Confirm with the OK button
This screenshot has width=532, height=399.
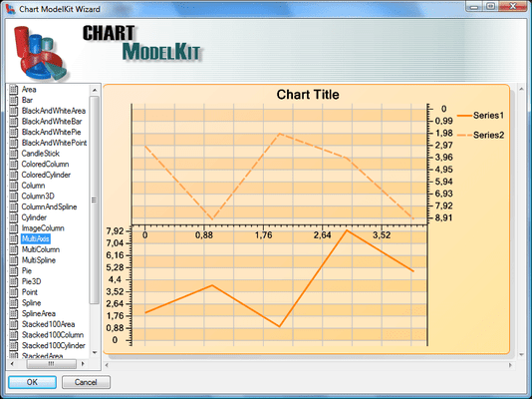32,382
